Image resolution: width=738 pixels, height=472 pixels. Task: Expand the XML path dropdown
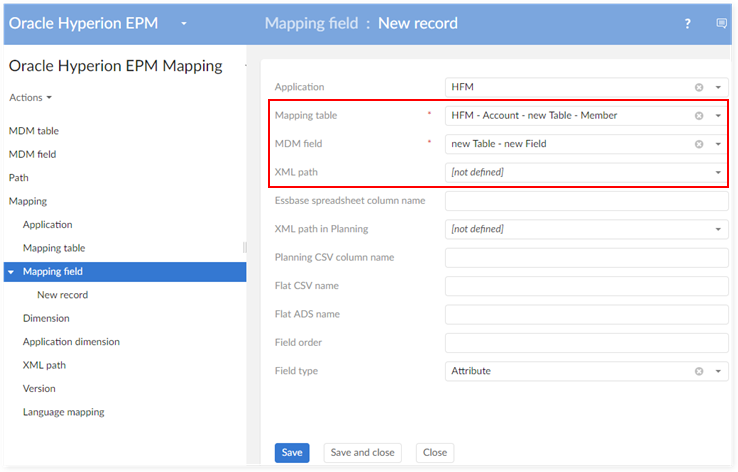click(718, 173)
